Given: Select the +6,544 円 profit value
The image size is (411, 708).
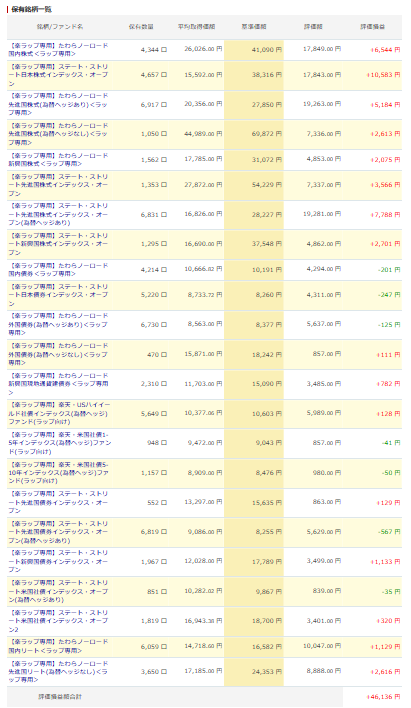Looking at the screenshot, I should pyautogui.click(x=385, y=50).
